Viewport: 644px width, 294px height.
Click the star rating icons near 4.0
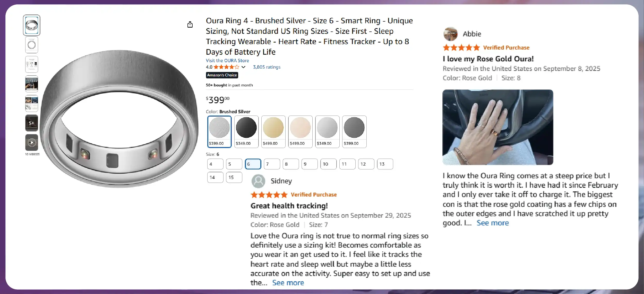click(226, 67)
